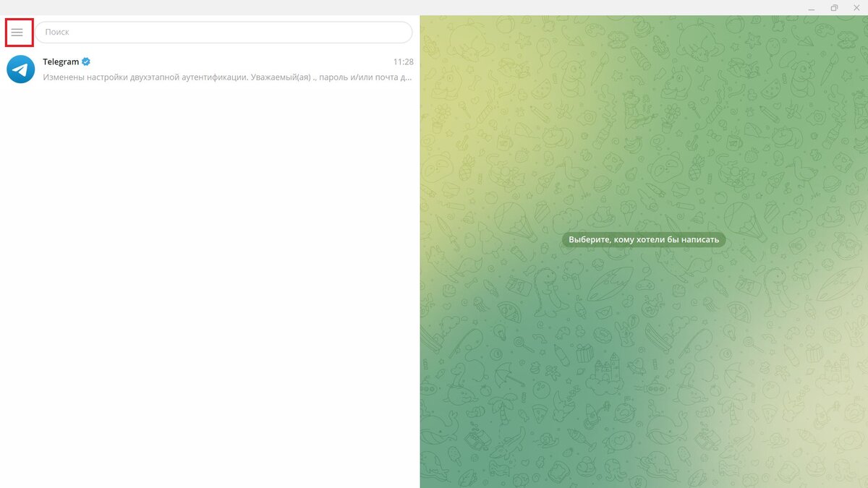Screen dimensions: 868x488
Task: Restore down the Telegram window
Action: click(834, 7)
